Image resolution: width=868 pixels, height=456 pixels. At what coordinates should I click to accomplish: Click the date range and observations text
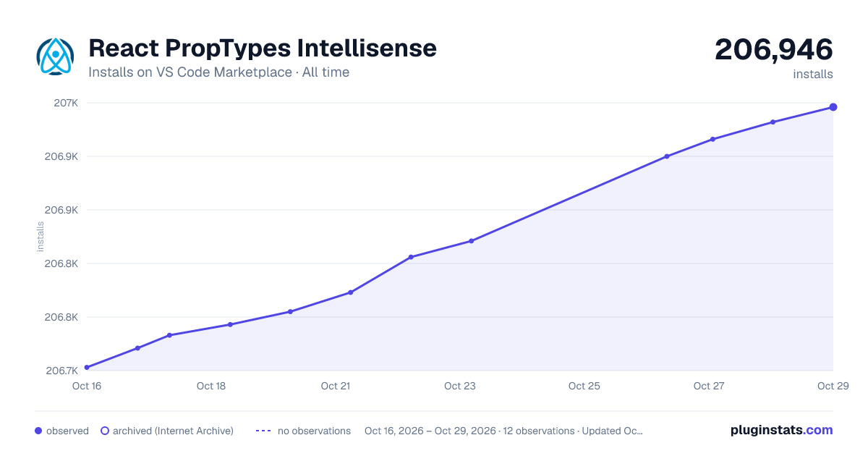tap(503, 431)
